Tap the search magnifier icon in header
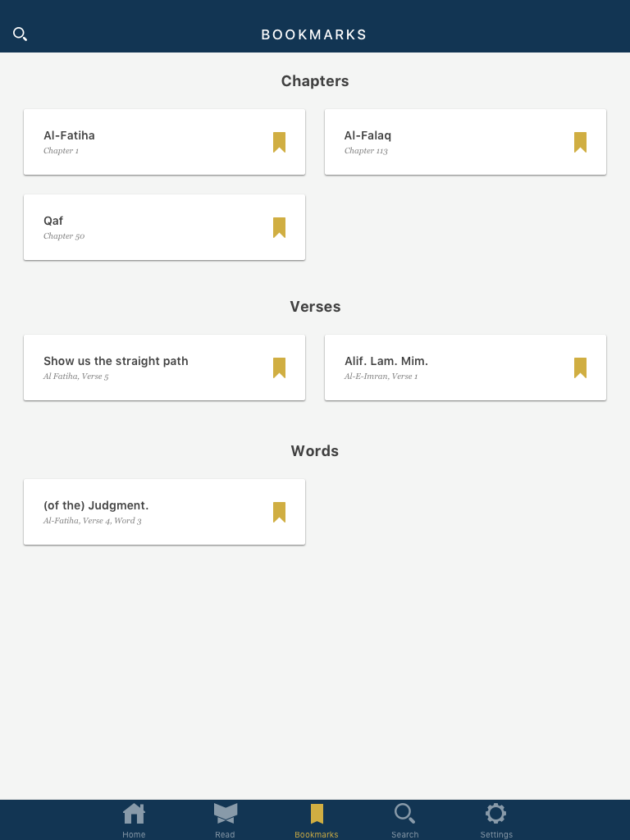The image size is (630, 840). pyautogui.click(x=21, y=34)
